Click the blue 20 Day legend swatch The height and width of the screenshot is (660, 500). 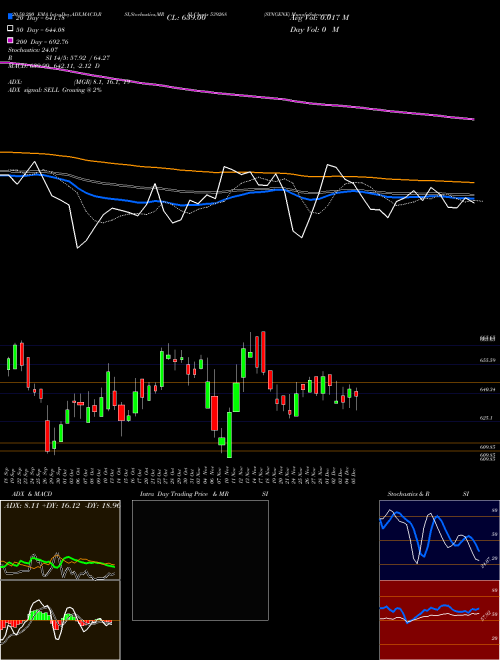[11, 17]
